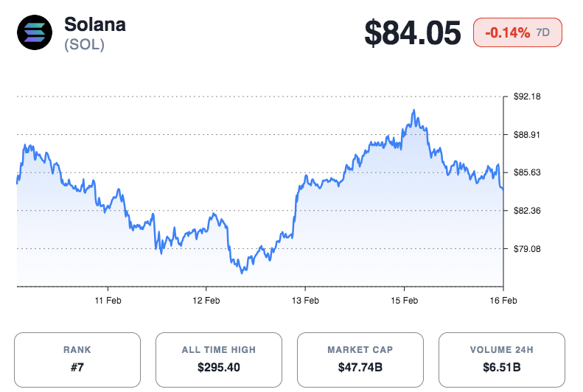This screenshot has height=392, width=583.
Task: Click the $92.18 y-axis label
Action: (x=527, y=97)
